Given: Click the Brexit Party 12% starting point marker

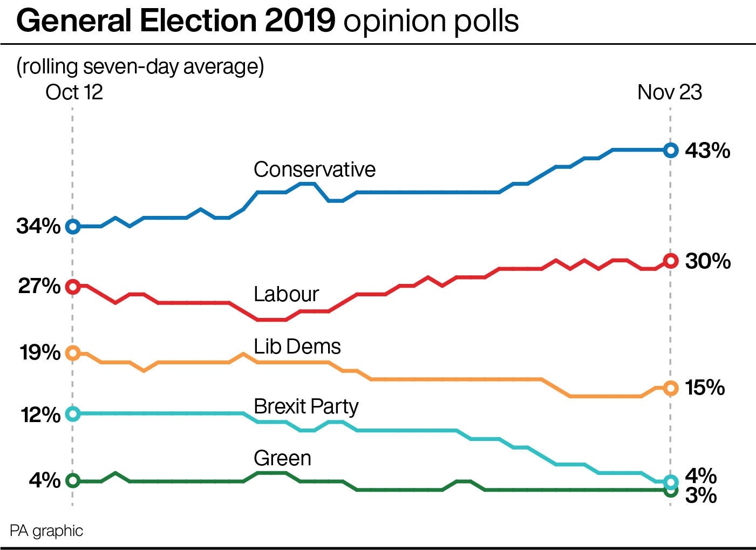Looking at the screenshot, I should (73, 414).
